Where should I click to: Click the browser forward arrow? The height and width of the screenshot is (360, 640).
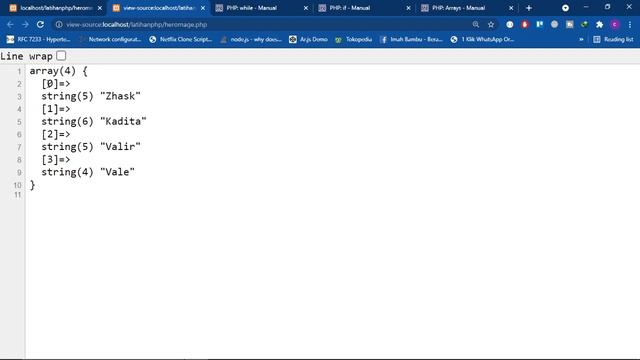(x=25, y=24)
